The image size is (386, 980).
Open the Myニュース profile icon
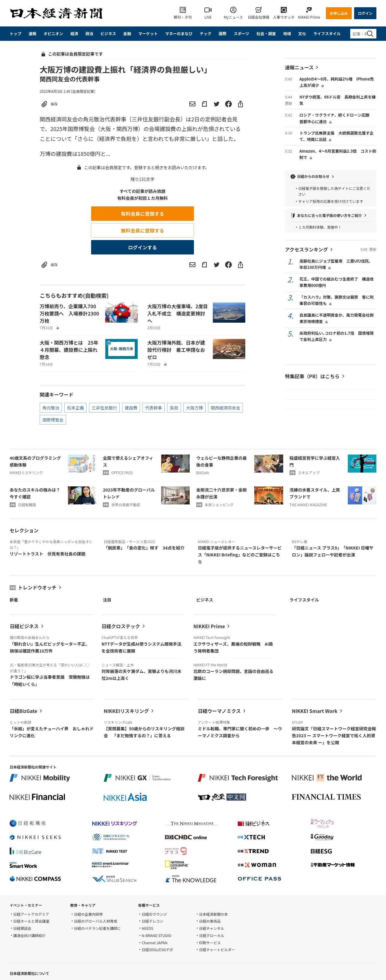tap(233, 10)
